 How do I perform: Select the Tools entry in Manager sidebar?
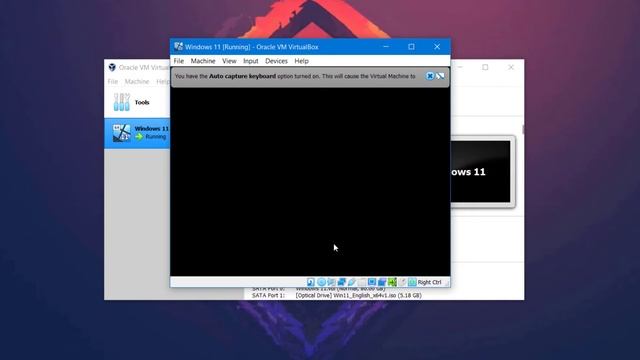point(137,102)
